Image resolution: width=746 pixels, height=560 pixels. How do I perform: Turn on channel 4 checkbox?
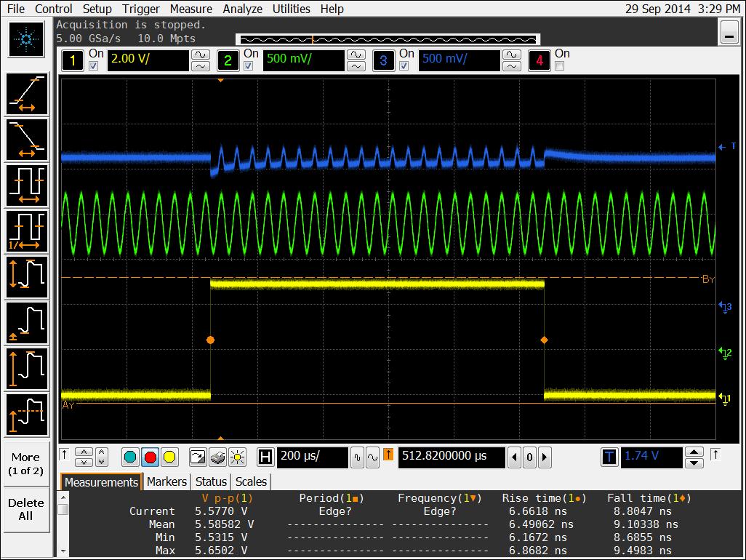tap(560, 65)
